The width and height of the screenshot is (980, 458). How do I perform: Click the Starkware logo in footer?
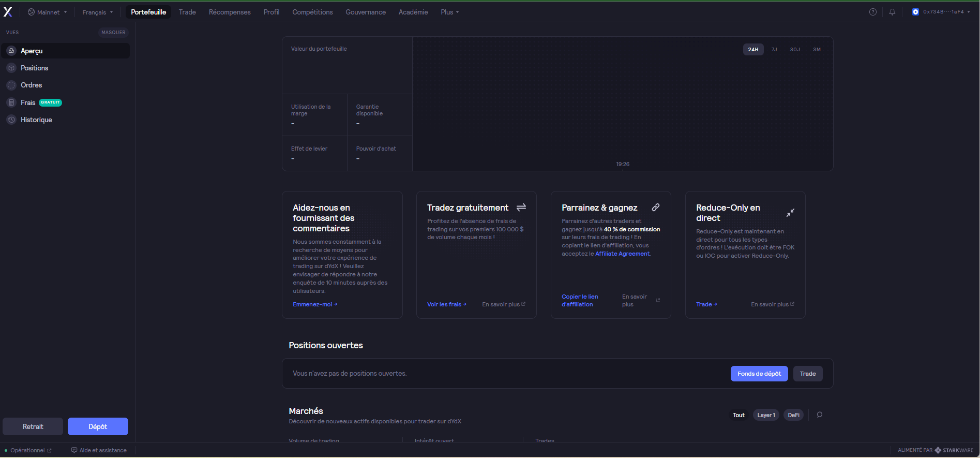954,450
